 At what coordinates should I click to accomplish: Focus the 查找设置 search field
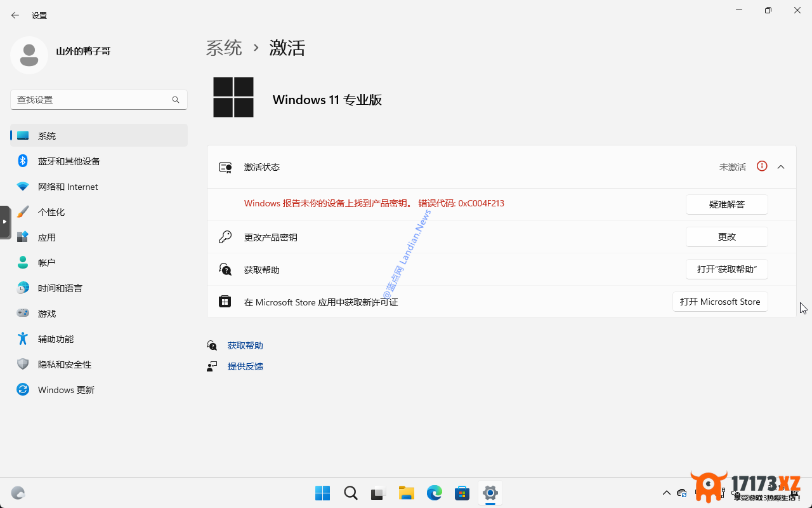tap(99, 100)
